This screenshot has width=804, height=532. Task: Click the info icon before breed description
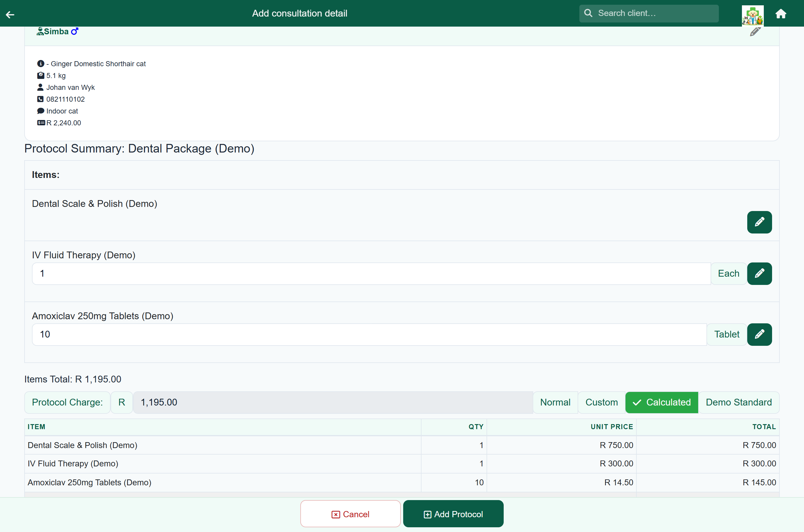point(41,64)
